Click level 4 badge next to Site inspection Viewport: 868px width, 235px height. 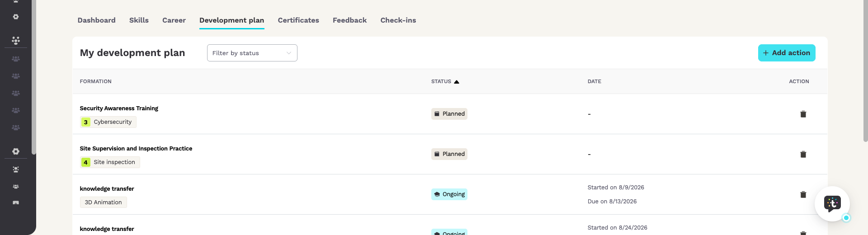point(85,162)
